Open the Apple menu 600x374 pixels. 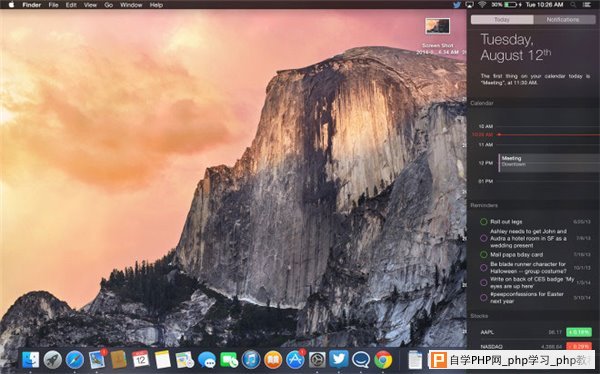[11, 5]
